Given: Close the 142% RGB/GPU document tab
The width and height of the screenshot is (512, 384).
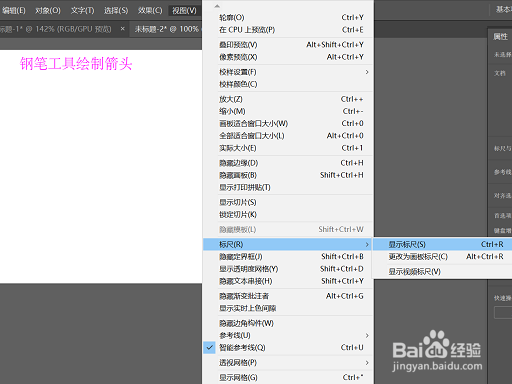Looking at the screenshot, I should (122, 29).
